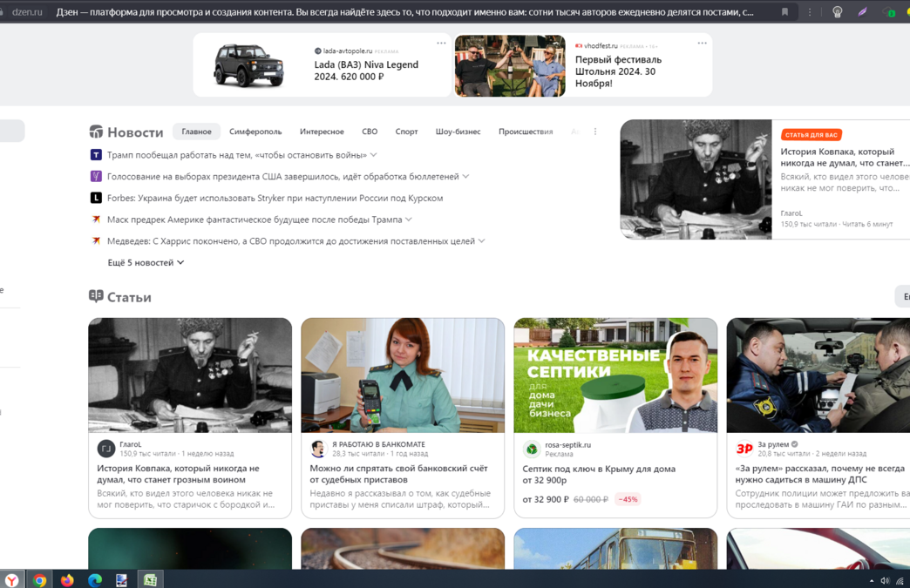910x588 pixels.
Task: Open the Происшествия news tab
Action: tap(526, 132)
